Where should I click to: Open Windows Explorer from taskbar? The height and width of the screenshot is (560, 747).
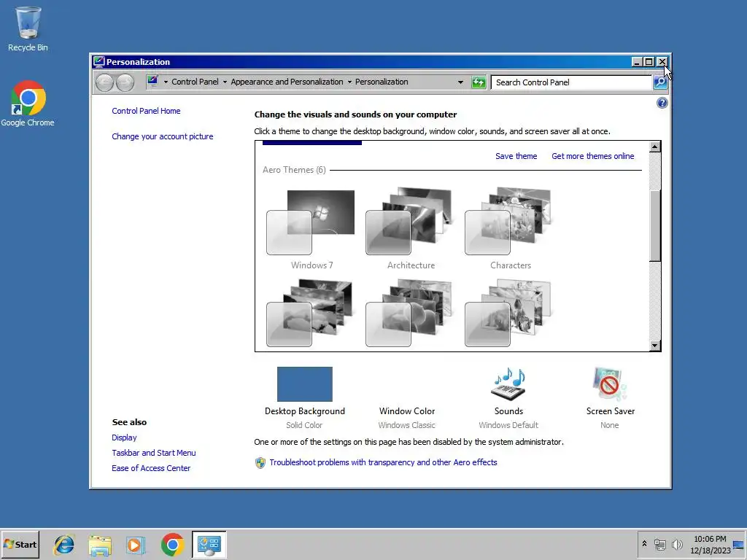(100, 545)
